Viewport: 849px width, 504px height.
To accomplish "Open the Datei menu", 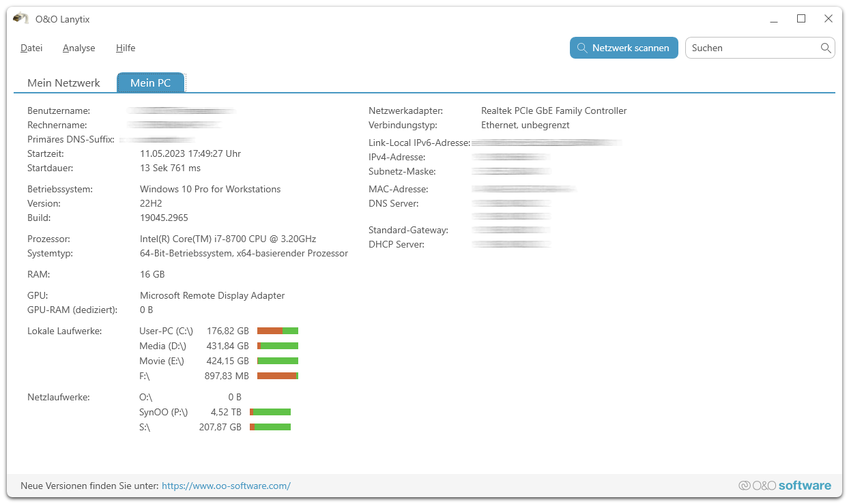I will click(x=31, y=48).
